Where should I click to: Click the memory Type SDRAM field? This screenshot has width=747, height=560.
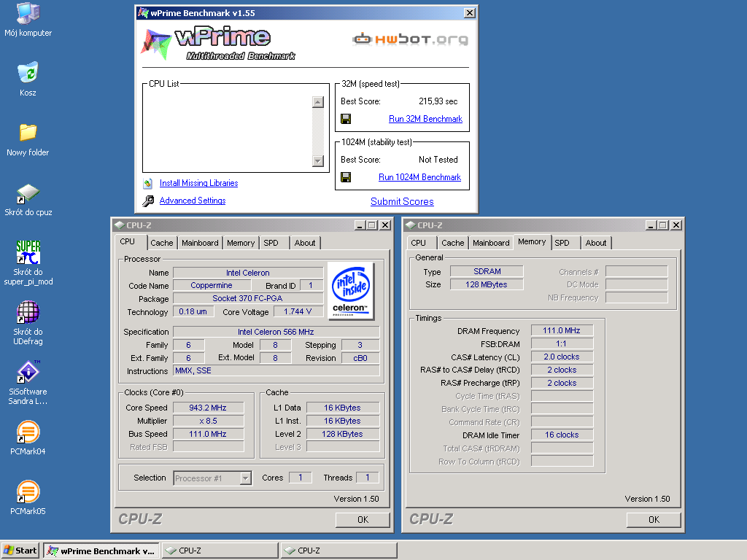(487, 271)
